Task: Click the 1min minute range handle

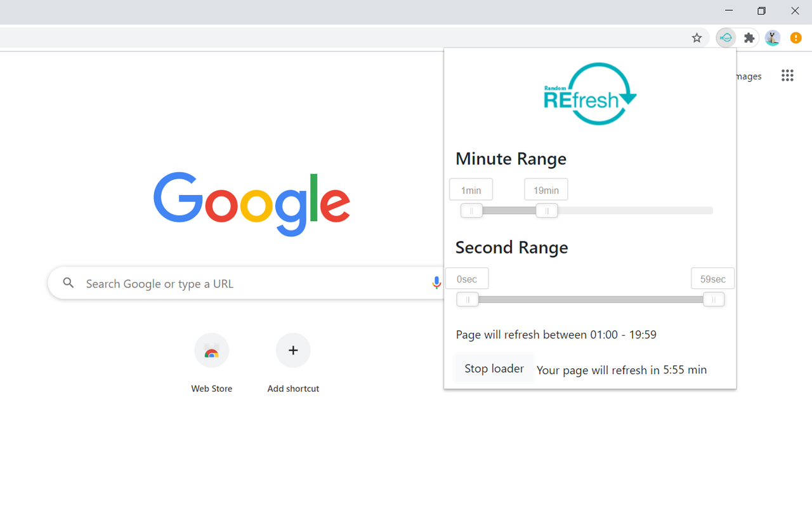Action: (x=471, y=210)
